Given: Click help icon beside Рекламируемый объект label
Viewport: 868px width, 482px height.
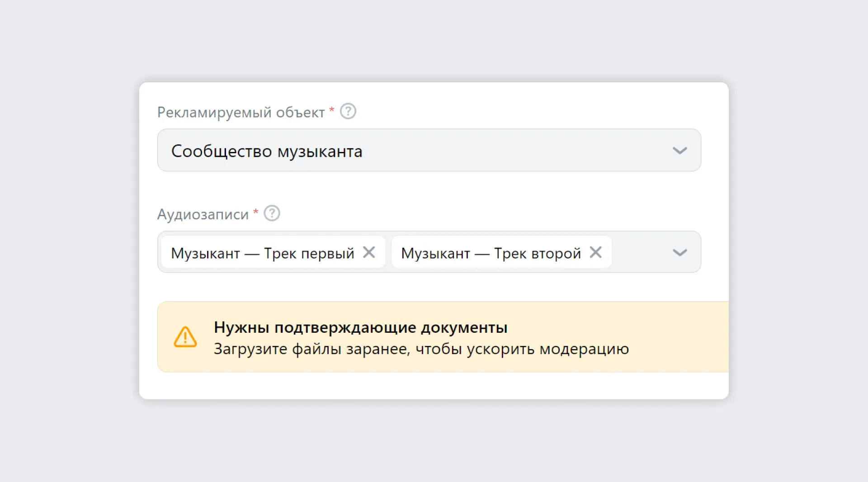Looking at the screenshot, I should pos(348,111).
